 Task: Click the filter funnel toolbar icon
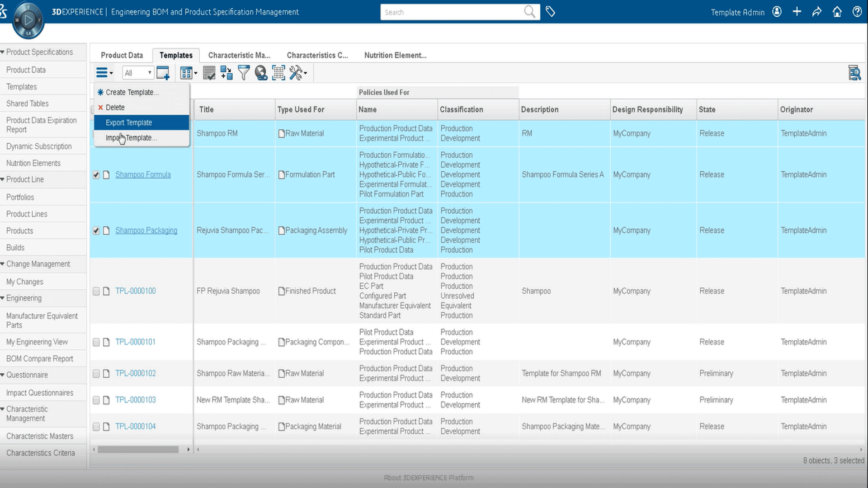click(x=243, y=73)
